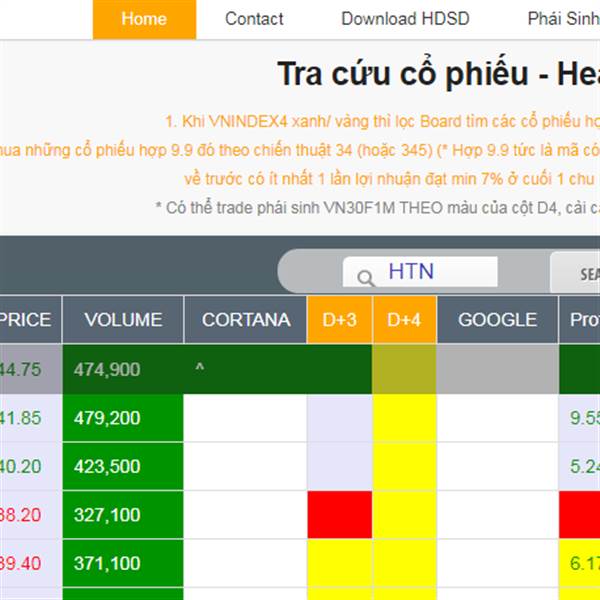
Task: Open the Contact menu item
Action: 254,19
